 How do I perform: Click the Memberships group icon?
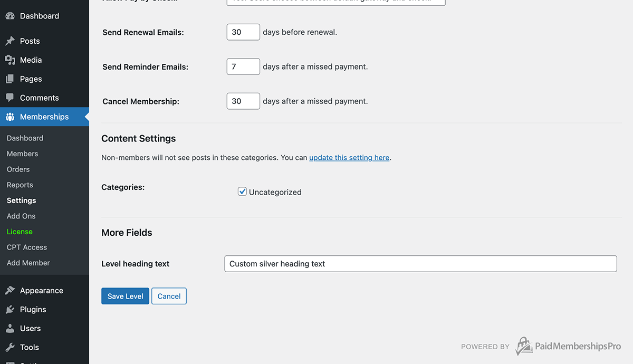click(x=10, y=117)
